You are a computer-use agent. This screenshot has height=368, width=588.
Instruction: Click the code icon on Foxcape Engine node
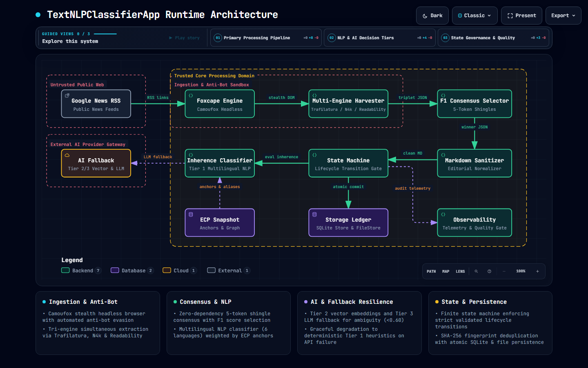click(191, 96)
